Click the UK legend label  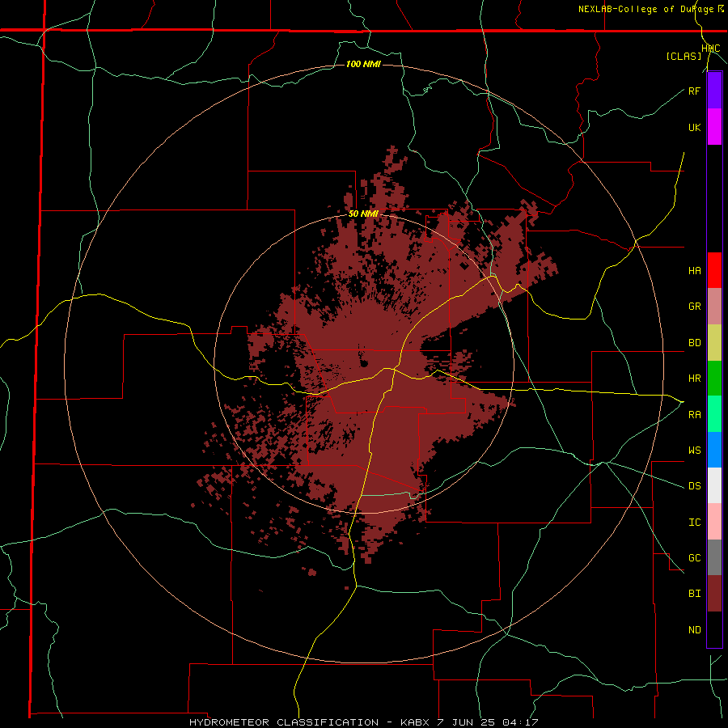694,127
